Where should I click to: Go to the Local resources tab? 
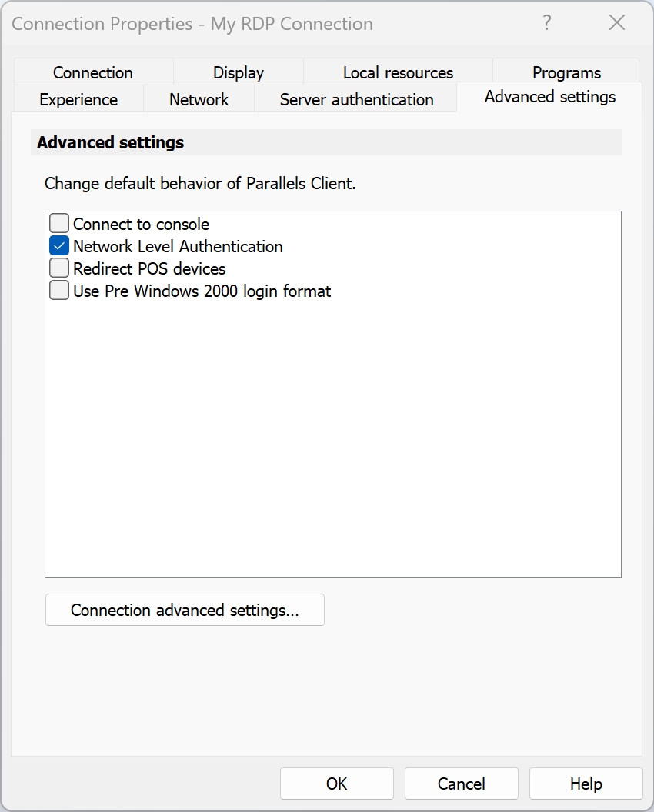398,72
